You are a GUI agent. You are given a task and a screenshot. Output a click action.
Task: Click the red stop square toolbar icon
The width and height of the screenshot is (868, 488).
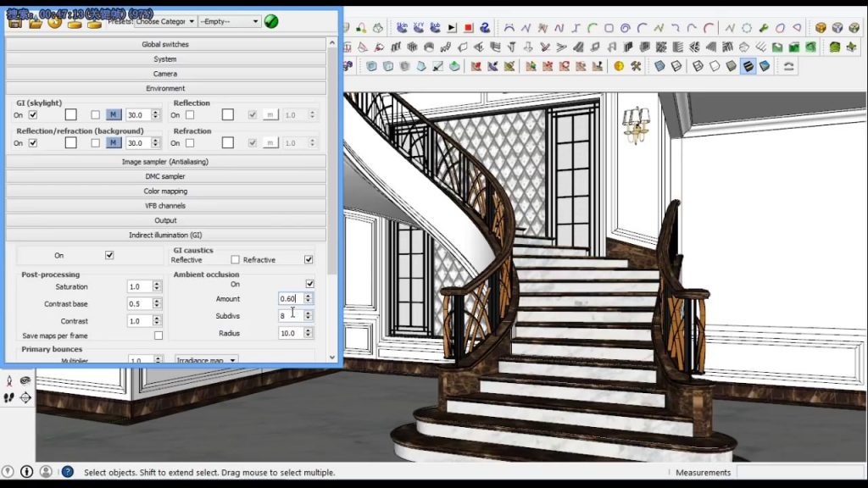coord(468,27)
